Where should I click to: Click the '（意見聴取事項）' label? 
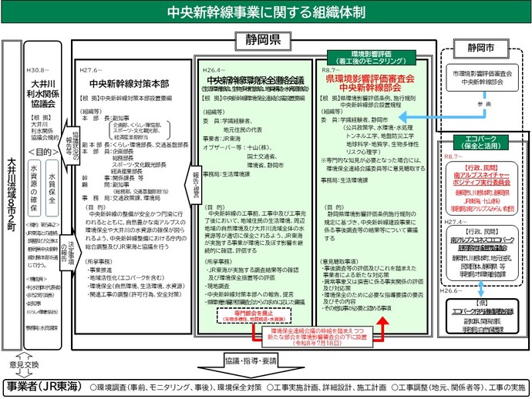[339, 261]
